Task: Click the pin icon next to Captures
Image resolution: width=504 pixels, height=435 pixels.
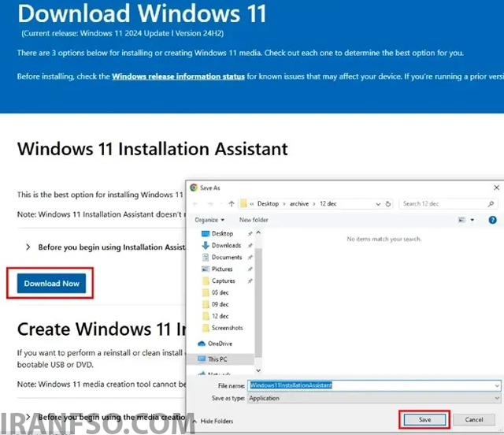Action: pyautogui.click(x=250, y=281)
